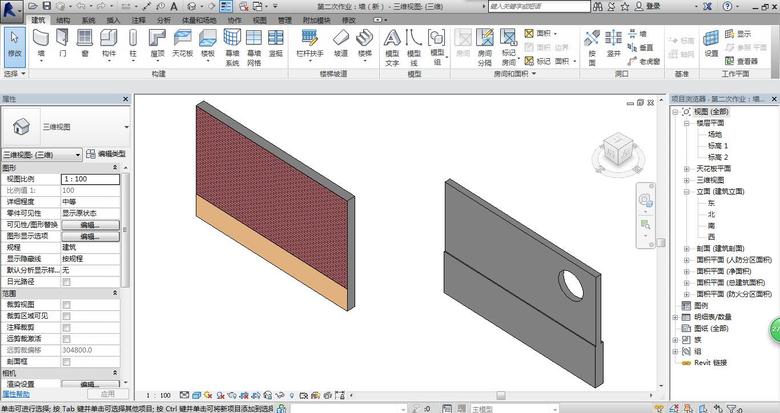Image resolution: width=780 pixels, height=413 pixels.
Task: Toggle the 裁剪视图 checkbox
Action: pyautogui.click(x=67, y=304)
